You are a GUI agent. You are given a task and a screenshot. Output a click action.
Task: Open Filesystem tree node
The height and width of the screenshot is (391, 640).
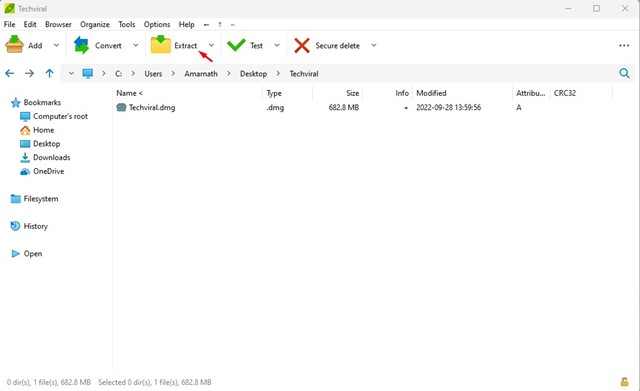pyautogui.click(x=41, y=199)
